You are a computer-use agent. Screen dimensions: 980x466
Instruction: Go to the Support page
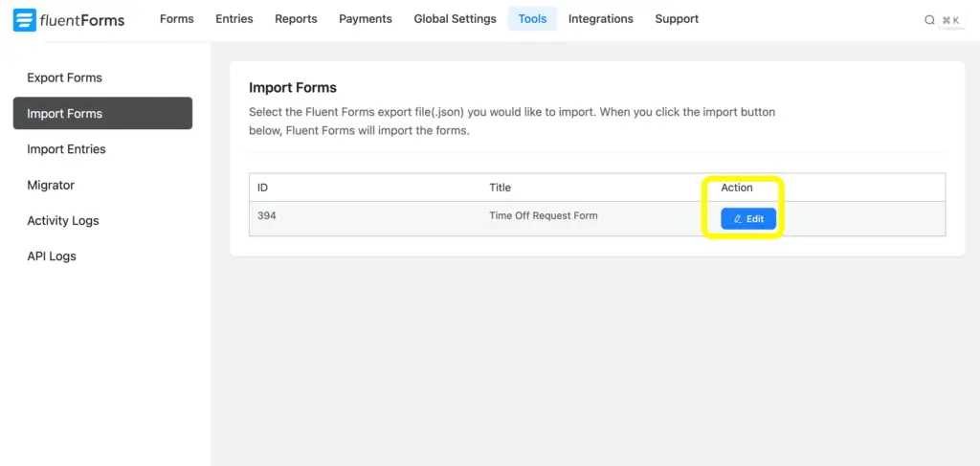click(677, 19)
